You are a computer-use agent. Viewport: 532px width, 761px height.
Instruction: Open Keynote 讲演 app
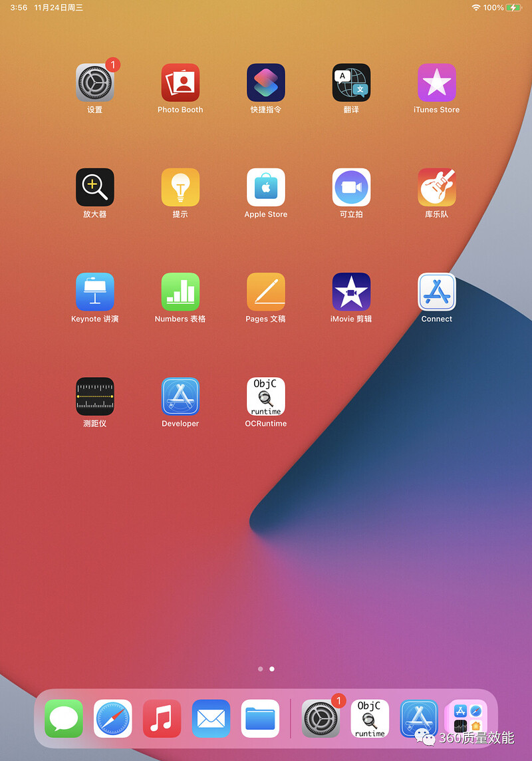94,291
